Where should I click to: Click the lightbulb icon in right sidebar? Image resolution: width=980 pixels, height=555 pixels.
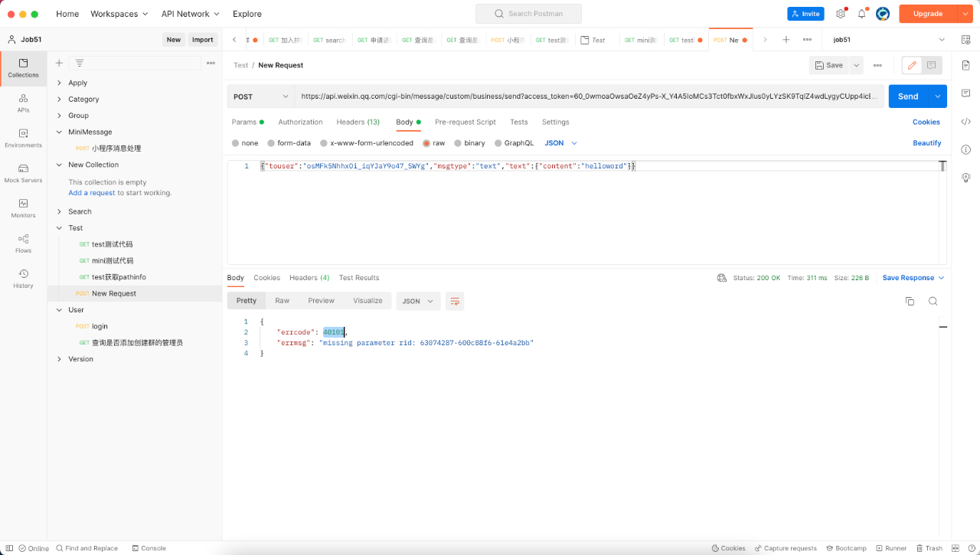click(965, 177)
